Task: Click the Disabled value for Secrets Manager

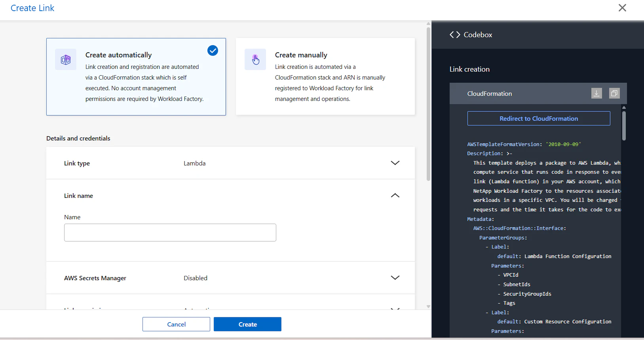Action: [x=196, y=278]
